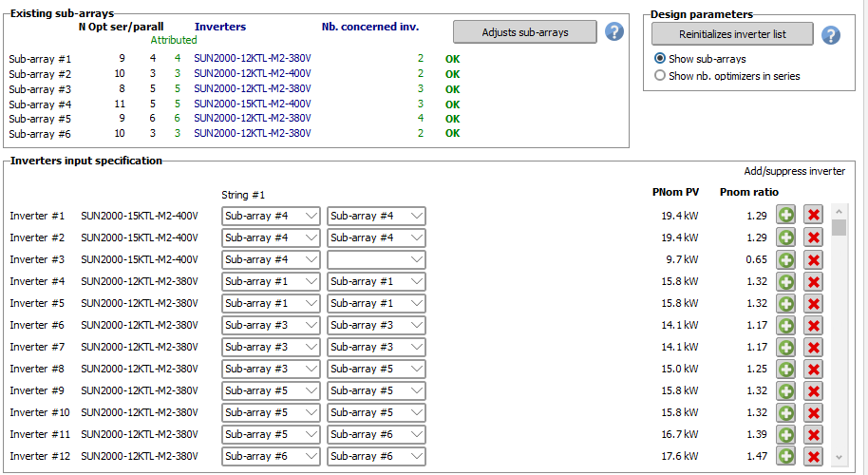Open first sub-array dropdown for Inverter #10
The width and height of the screenshot is (868, 475).
tap(271, 412)
